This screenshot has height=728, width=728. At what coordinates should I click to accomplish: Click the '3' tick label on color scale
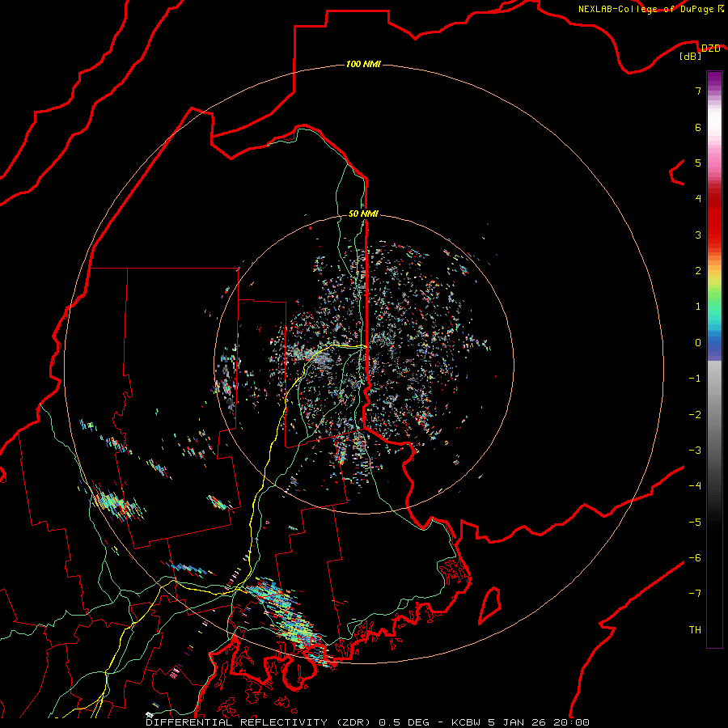pyautogui.click(x=698, y=235)
